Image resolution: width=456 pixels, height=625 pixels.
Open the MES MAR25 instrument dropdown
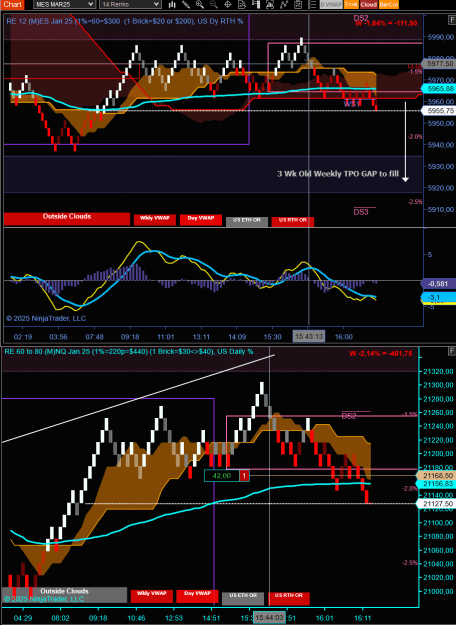(x=64, y=4)
